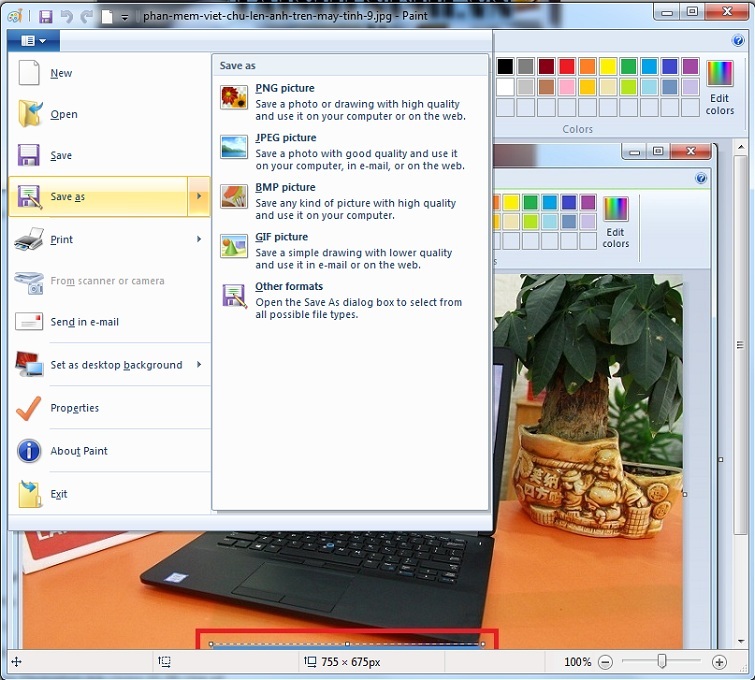The height and width of the screenshot is (680, 755).
Task: Click the Properties checkmark icon
Action: (30, 408)
